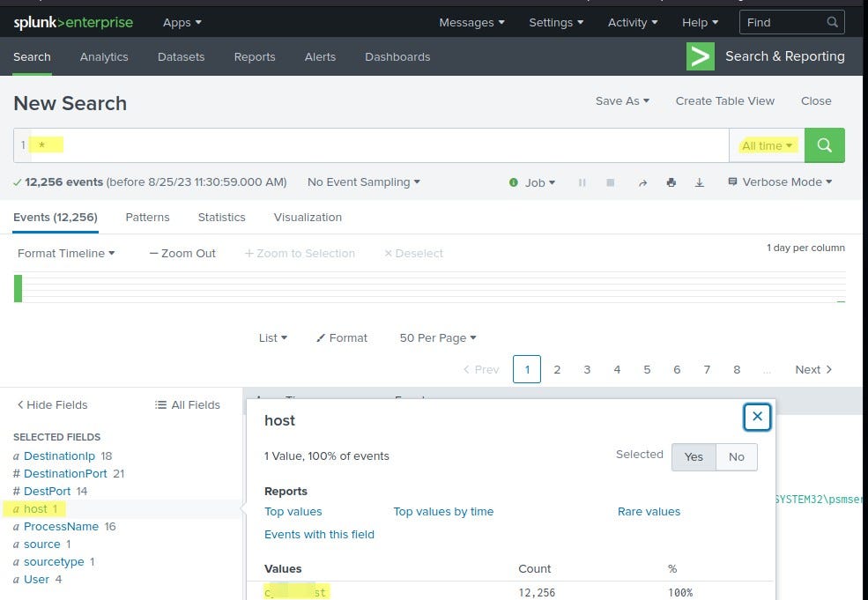Click the job information info icon
Image resolution: width=868 pixels, height=600 pixels.
tap(514, 182)
